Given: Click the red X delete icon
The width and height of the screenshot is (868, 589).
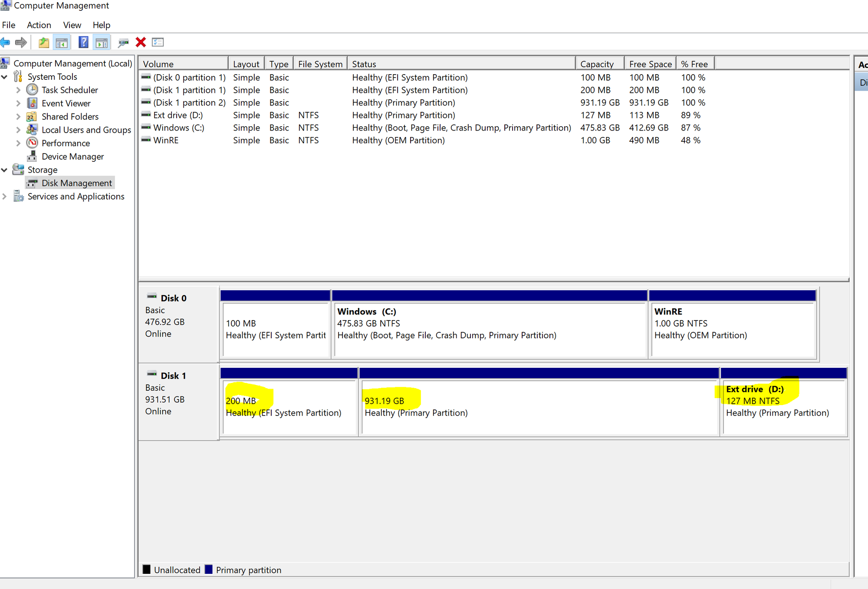Looking at the screenshot, I should click(141, 43).
